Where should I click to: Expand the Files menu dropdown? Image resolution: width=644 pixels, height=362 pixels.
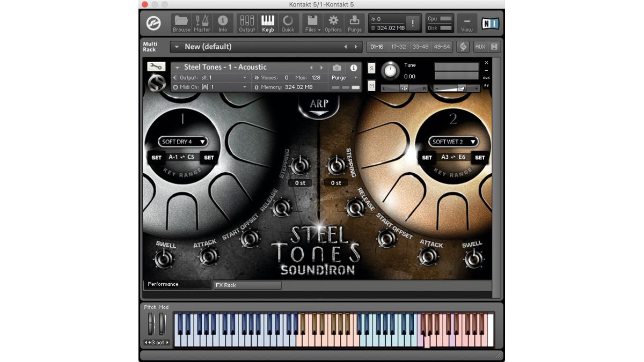click(312, 23)
